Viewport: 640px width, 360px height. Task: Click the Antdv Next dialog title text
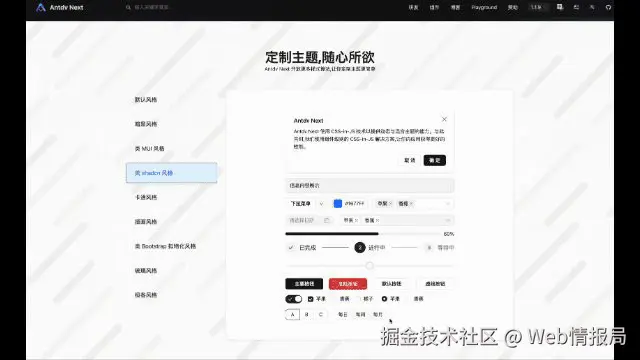(x=308, y=121)
